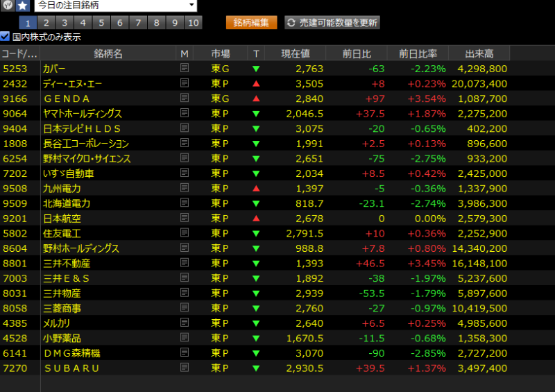Sort by 市場 column header
This screenshot has width=555, height=392.
[x=221, y=53]
